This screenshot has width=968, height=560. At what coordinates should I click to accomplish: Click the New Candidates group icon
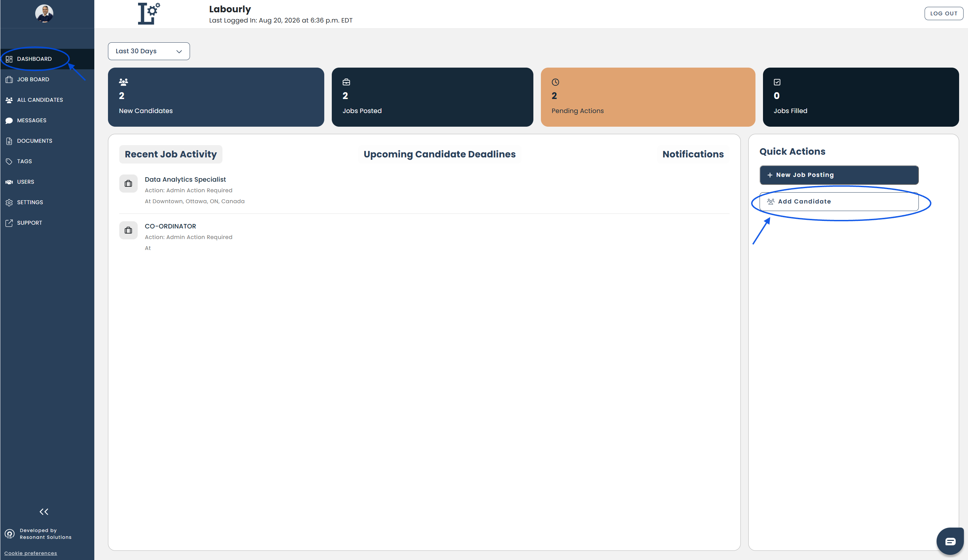click(123, 82)
